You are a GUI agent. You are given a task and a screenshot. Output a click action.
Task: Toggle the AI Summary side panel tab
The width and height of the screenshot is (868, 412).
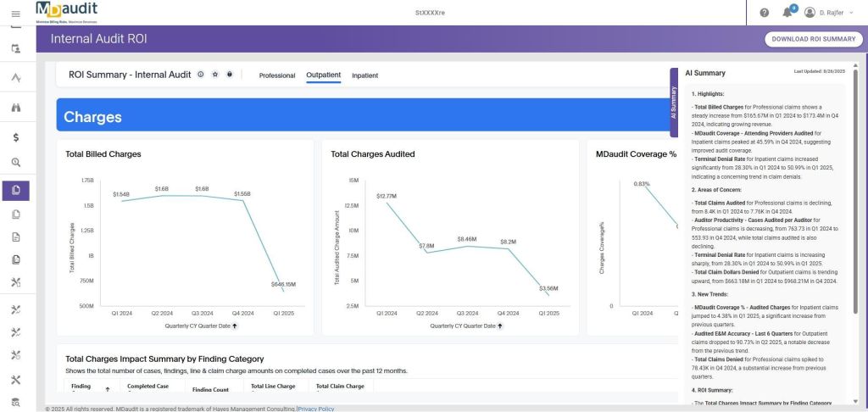pos(674,102)
